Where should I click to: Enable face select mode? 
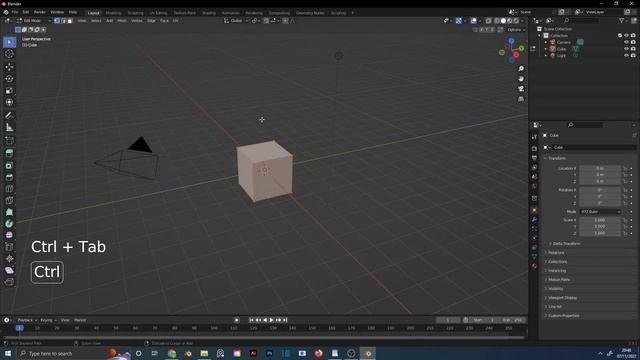point(70,21)
